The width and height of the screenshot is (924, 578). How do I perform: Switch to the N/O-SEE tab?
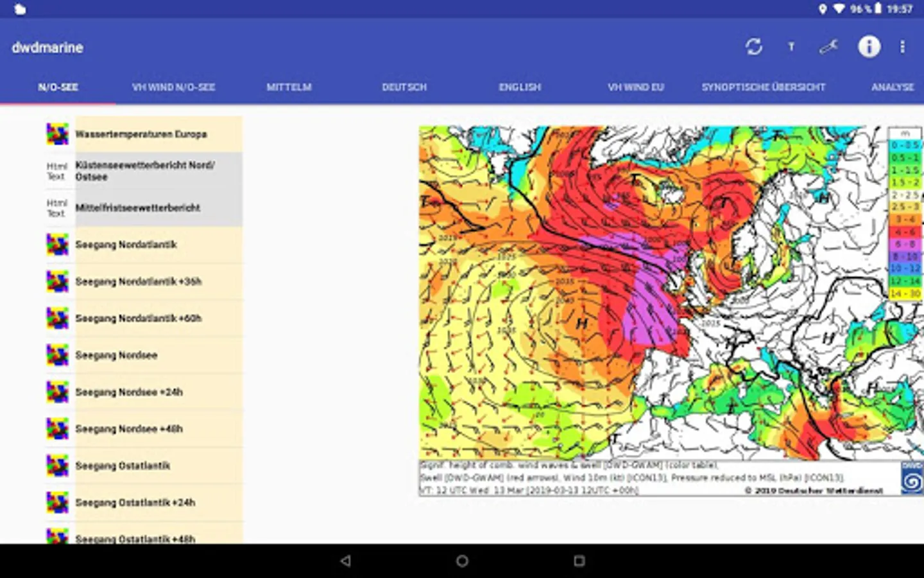pos(58,87)
